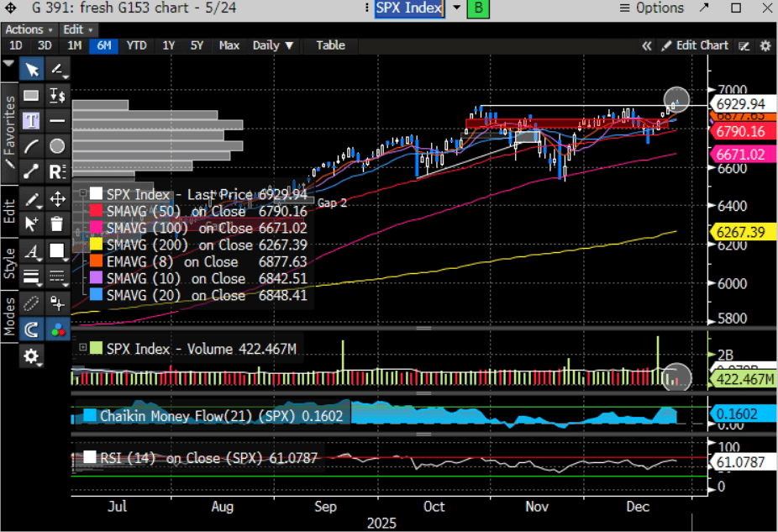Select the 1Y range tab
This screenshot has width=778, height=532.
point(169,45)
